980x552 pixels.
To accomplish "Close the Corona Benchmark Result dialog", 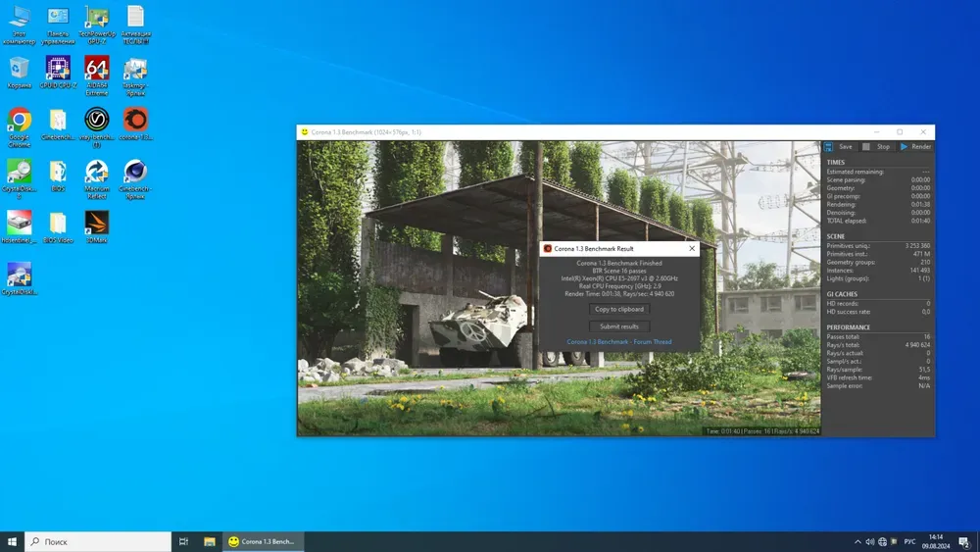I will (x=691, y=249).
